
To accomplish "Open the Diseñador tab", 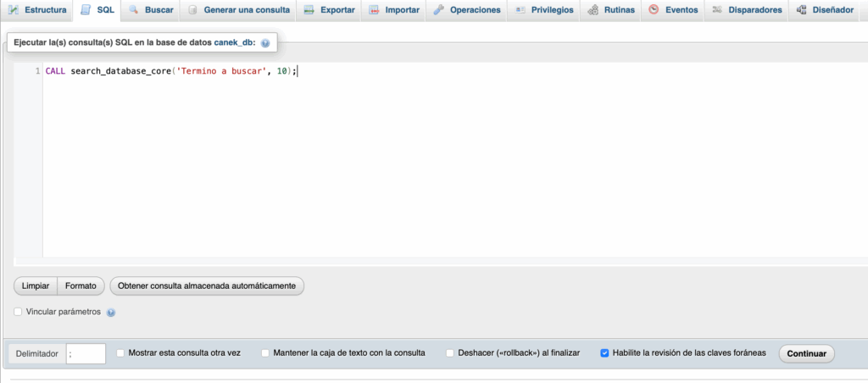I will pyautogui.click(x=825, y=10).
